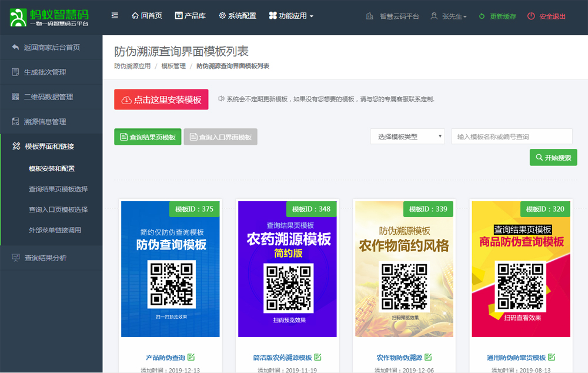Open 二维码数据管理 in the sidebar
The image size is (588, 373).
click(51, 97)
